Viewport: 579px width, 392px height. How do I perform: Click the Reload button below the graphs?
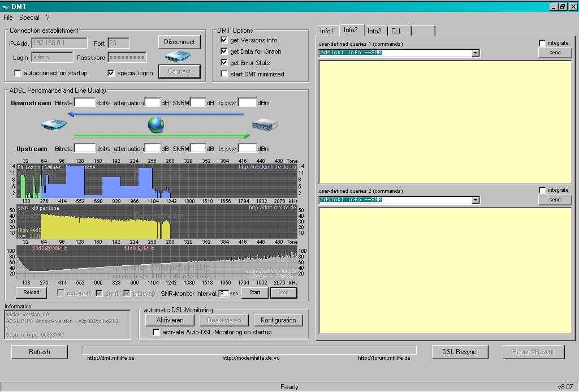tap(32, 292)
